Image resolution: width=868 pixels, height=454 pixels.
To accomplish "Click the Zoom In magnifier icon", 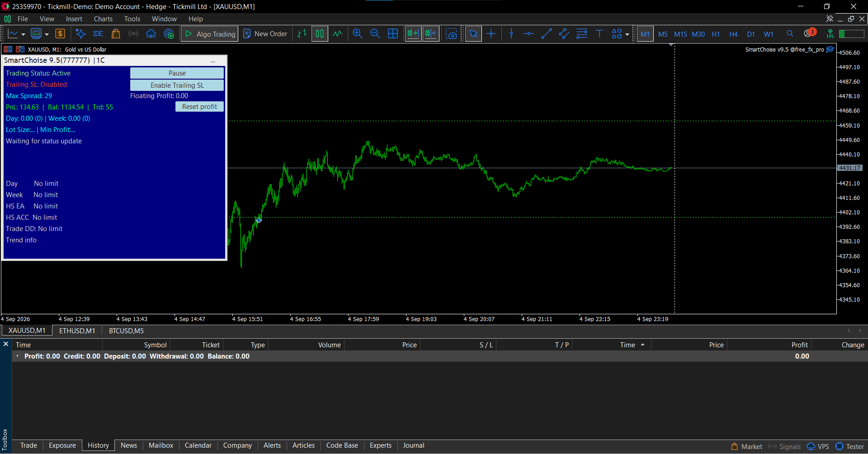I will click(x=357, y=34).
